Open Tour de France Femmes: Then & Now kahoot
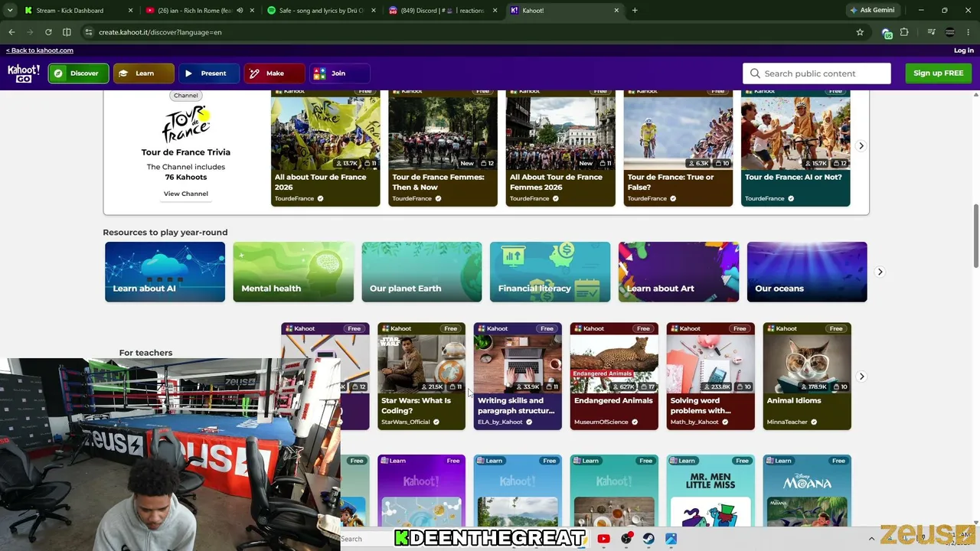This screenshot has width=980, height=551. click(443, 148)
